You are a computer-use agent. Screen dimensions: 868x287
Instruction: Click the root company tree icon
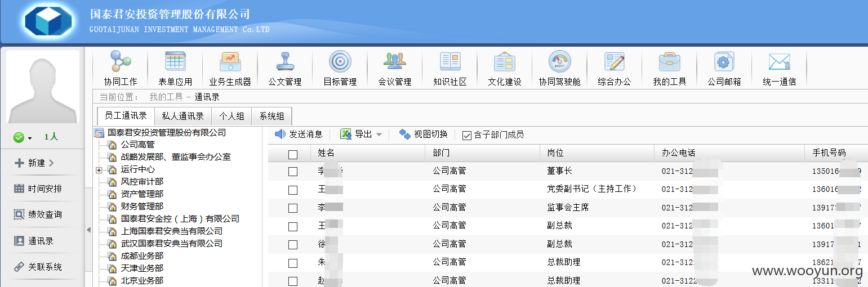click(x=99, y=133)
